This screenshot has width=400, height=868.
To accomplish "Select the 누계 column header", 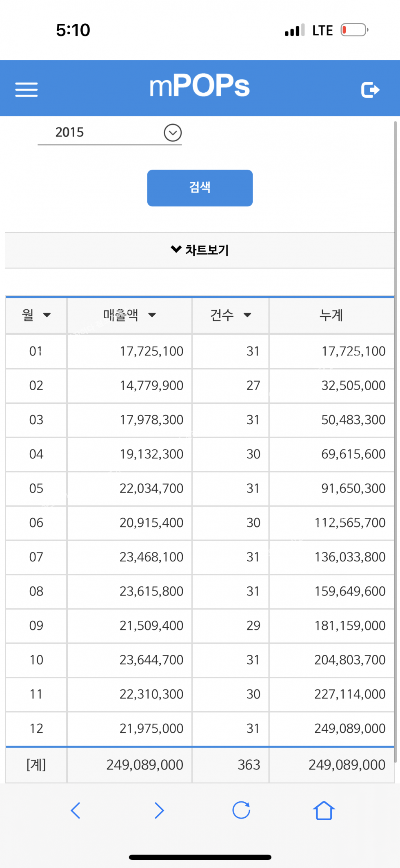I will 331,315.
